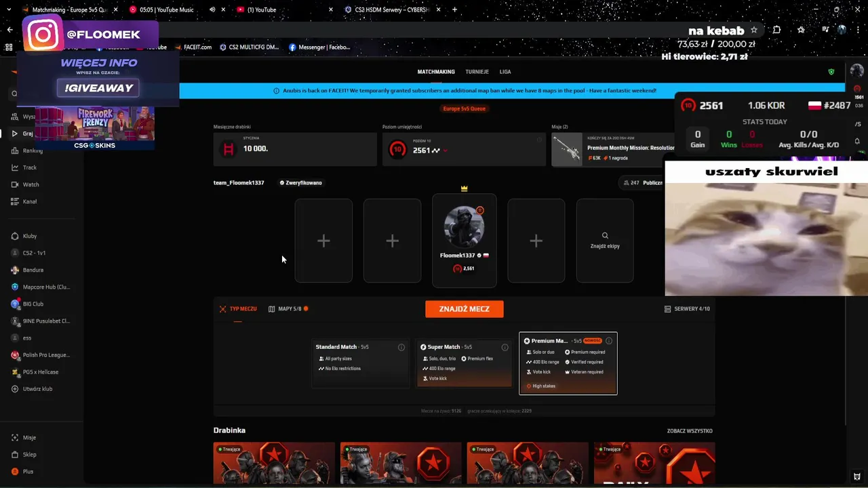Switch to TURNIEJE tab

(477, 72)
